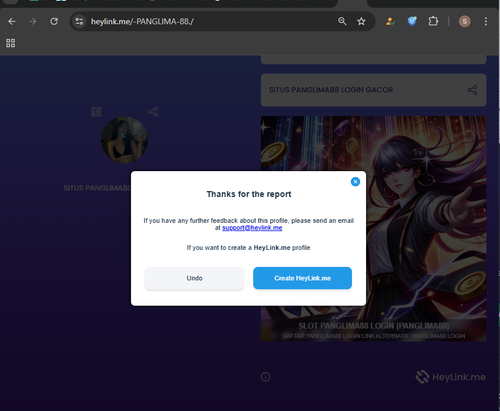Open SITUS PANGLIMA88 LOGIN GACOR link card
This screenshot has height=411, width=500.
[373, 90]
